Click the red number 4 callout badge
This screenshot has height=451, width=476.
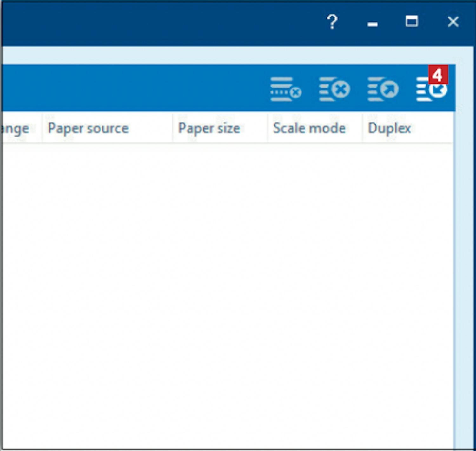438,75
